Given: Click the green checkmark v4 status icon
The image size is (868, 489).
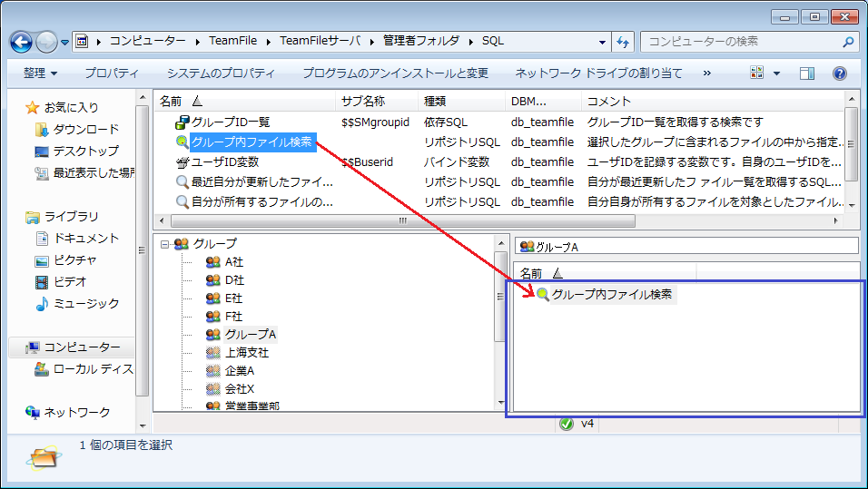Looking at the screenshot, I should pos(567,423).
